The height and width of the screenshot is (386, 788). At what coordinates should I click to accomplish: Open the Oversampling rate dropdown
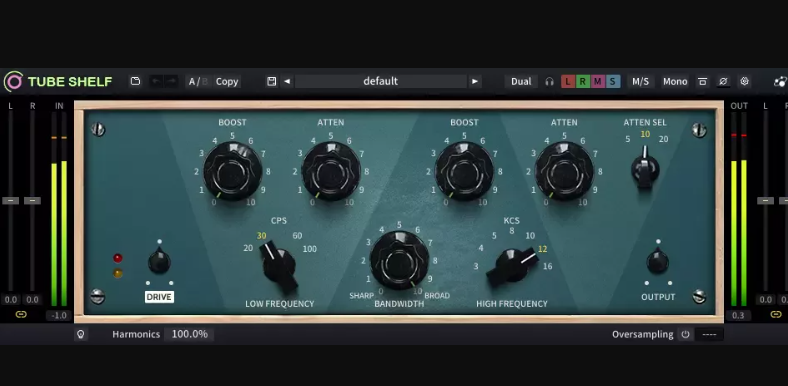coord(709,334)
